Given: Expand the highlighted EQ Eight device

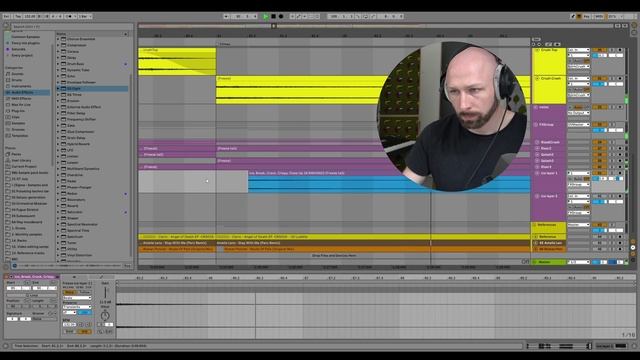Looking at the screenshot, I should click(58, 89).
